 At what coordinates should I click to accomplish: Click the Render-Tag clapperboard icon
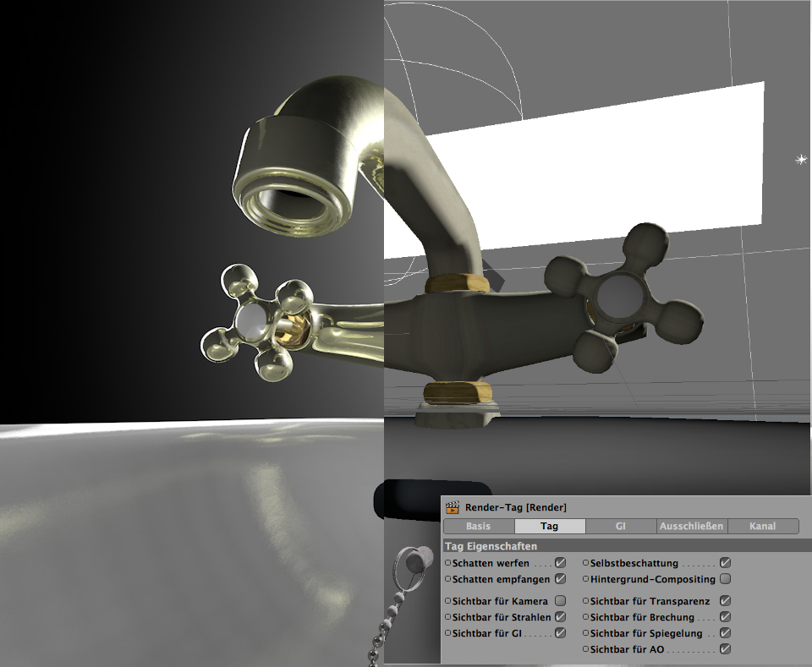coord(453,507)
